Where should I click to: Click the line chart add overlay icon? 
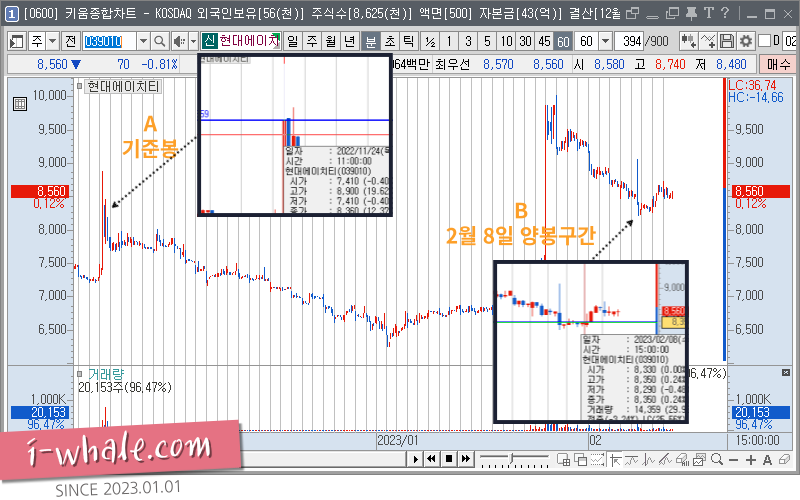(x=708, y=41)
